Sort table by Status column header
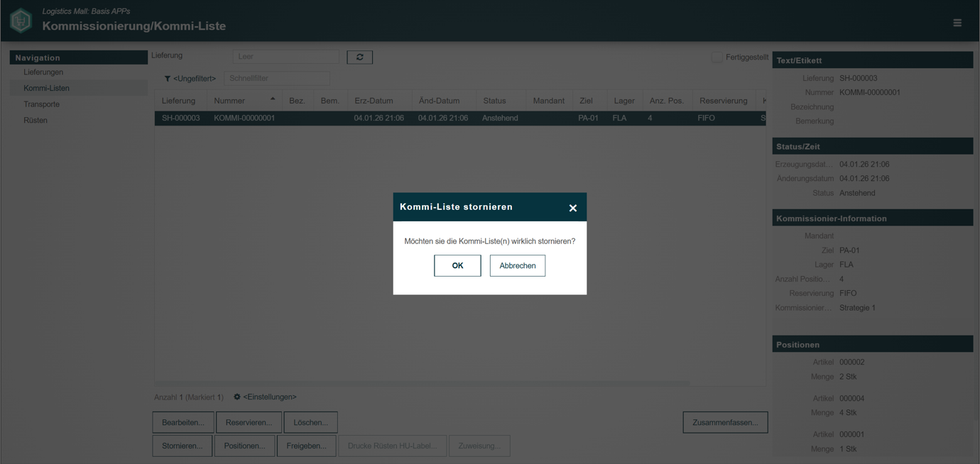Viewport: 980px width, 464px height. [x=494, y=101]
